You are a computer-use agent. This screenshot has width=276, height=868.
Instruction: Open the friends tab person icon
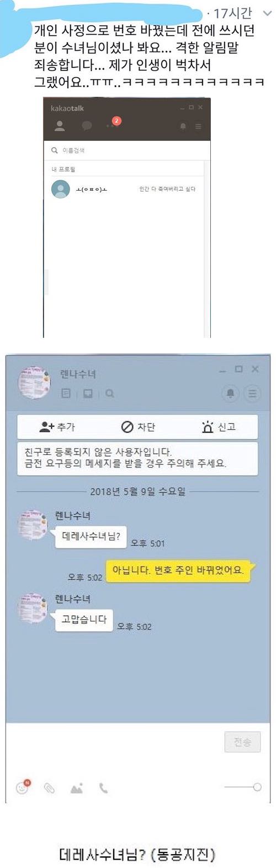pos(60,126)
